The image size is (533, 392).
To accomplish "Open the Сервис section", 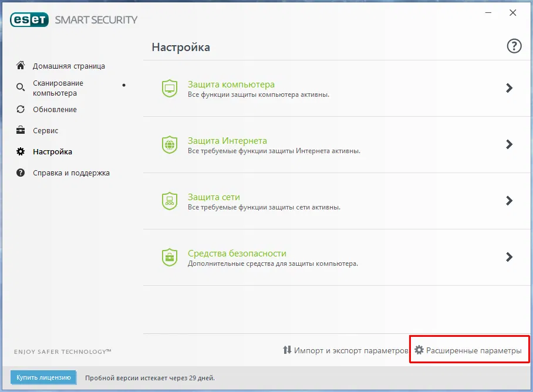I will (x=46, y=130).
